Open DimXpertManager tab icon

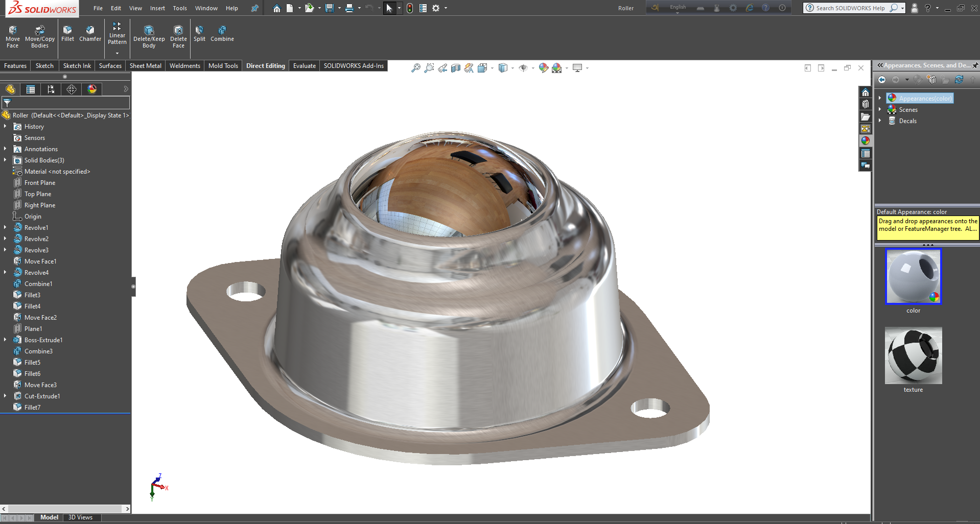pos(72,89)
